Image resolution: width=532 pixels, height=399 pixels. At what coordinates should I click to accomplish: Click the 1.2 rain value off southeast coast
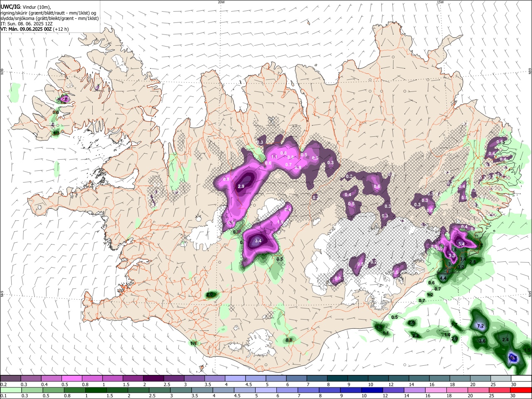[430, 295]
